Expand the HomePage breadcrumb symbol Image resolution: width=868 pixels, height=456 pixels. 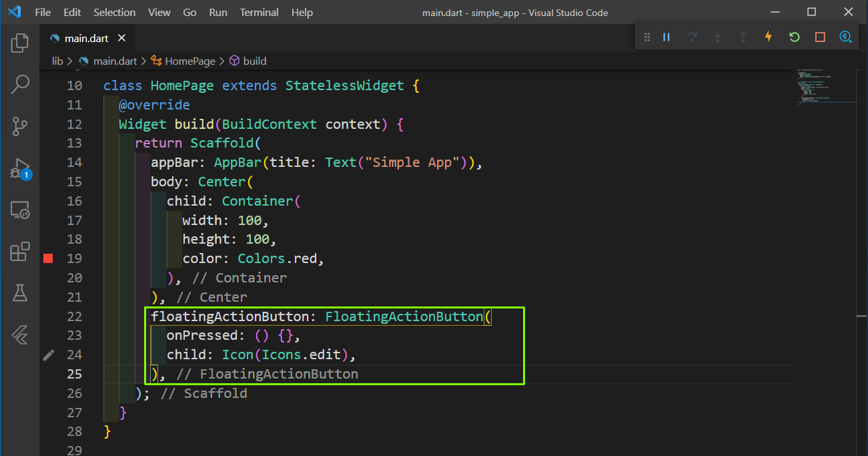(x=183, y=61)
